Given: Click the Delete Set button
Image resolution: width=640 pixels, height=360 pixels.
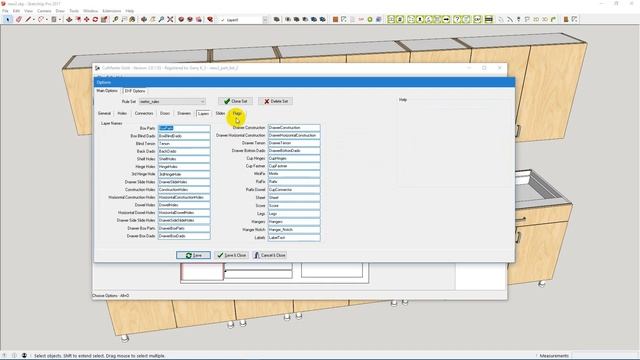Looking at the screenshot, I should tap(276, 101).
